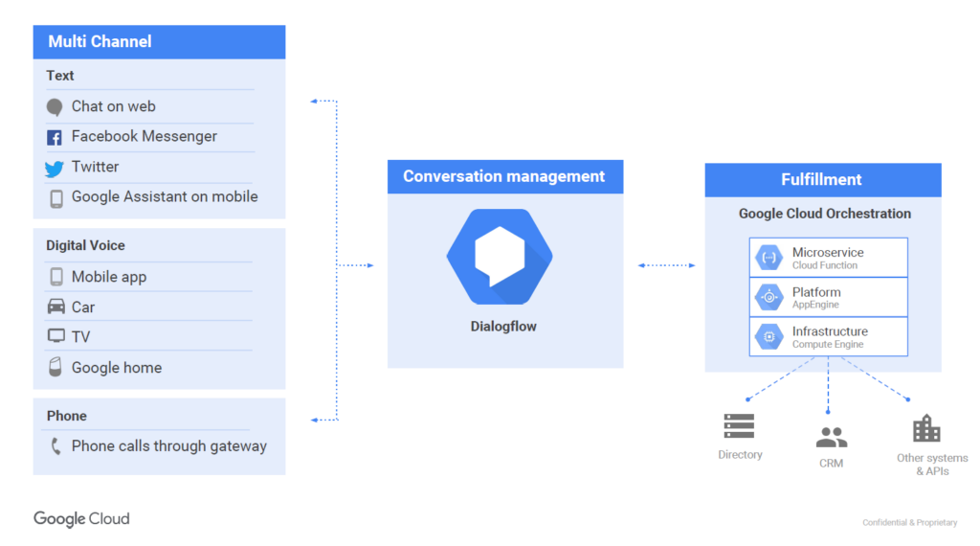
Task: Click the Phone section heading
Action: point(67,416)
